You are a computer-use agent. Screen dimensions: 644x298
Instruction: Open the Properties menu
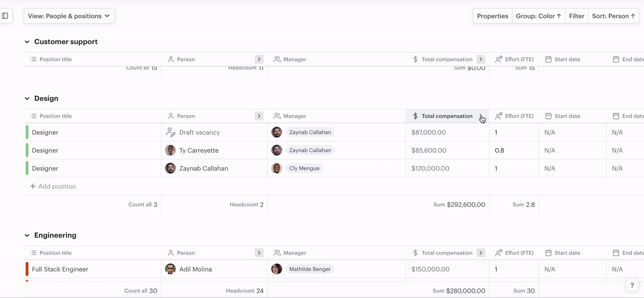coord(492,16)
